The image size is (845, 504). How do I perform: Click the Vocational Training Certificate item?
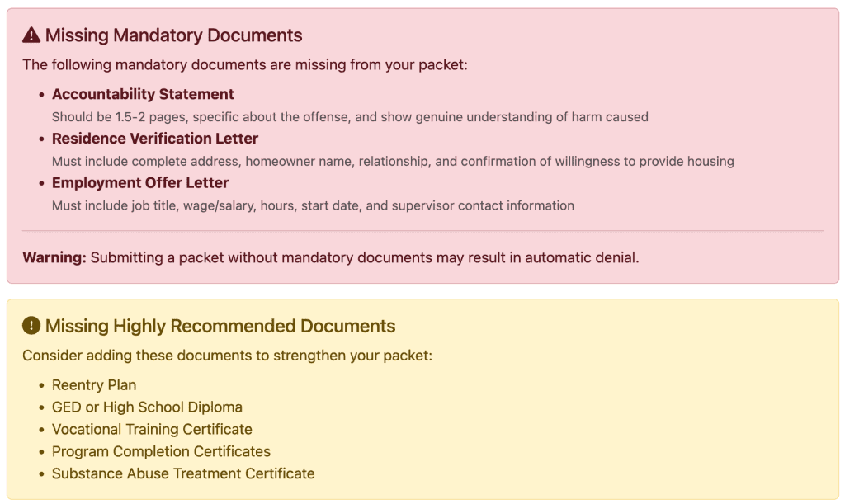click(x=152, y=430)
